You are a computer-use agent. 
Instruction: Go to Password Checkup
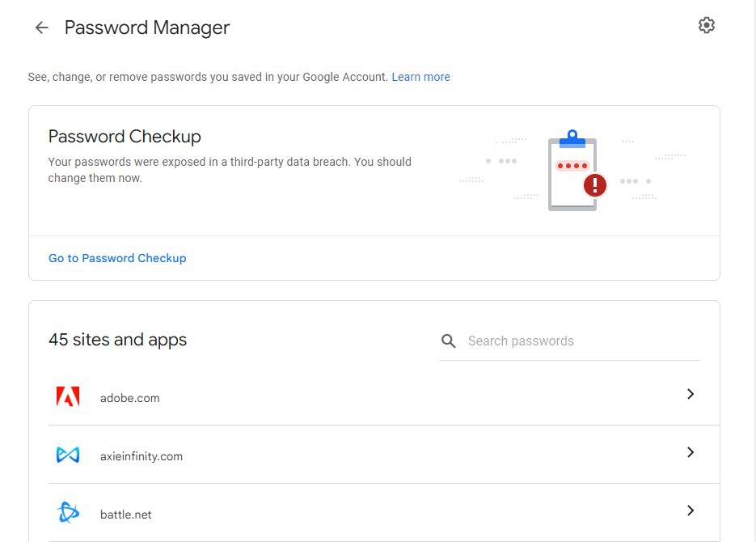(x=117, y=258)
